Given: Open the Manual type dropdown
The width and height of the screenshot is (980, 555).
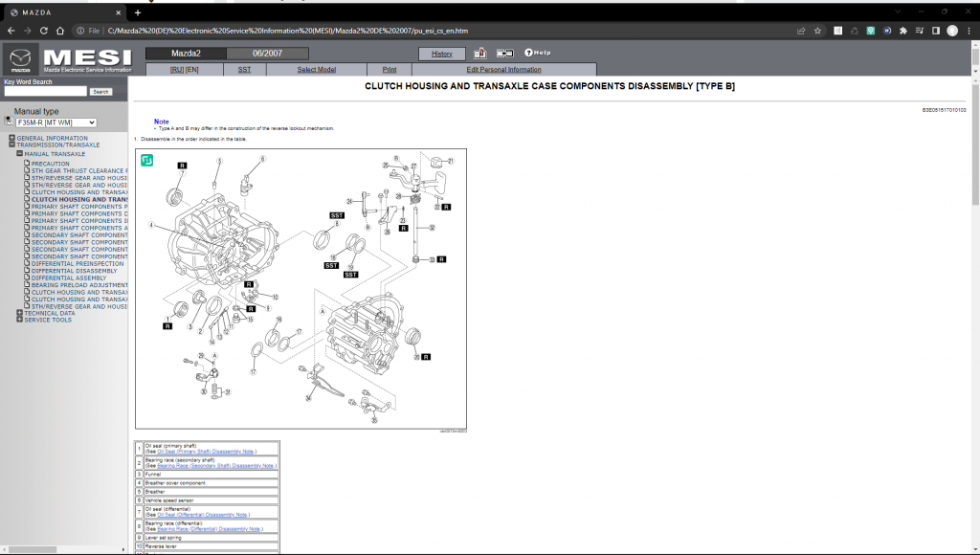Looking at the screenshot, I should pos(56,122).
